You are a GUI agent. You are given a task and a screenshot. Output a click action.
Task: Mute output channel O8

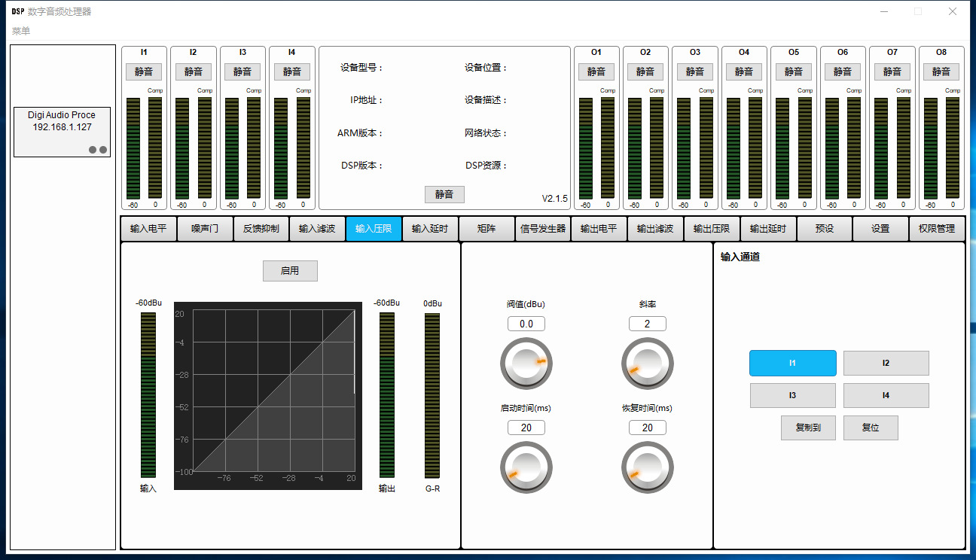point(941,72)
